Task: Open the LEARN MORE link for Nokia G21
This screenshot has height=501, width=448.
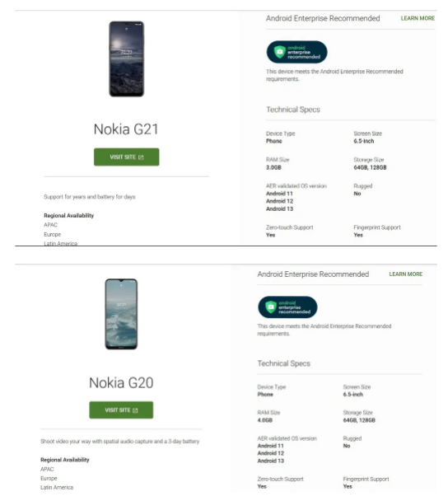Action: click(x=418, y=18)
